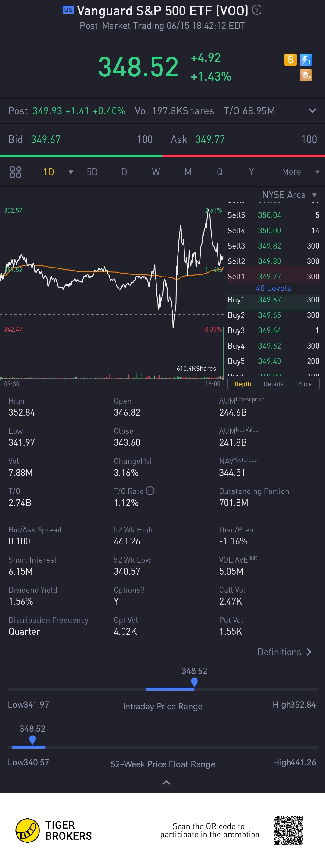
Task: Tap the promotion QR code
Action: point(288,830)
